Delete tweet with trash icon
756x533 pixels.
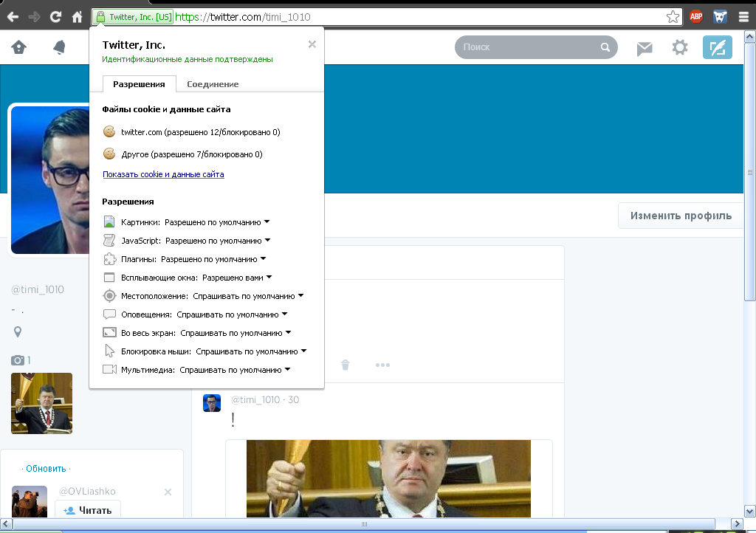pos(346,365)
